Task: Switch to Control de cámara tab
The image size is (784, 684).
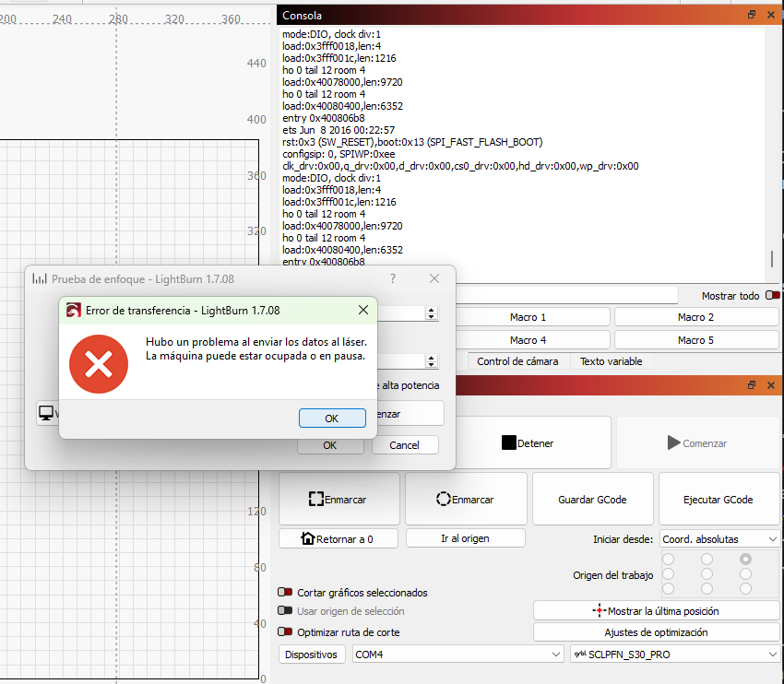Action: tap(517, 361)
